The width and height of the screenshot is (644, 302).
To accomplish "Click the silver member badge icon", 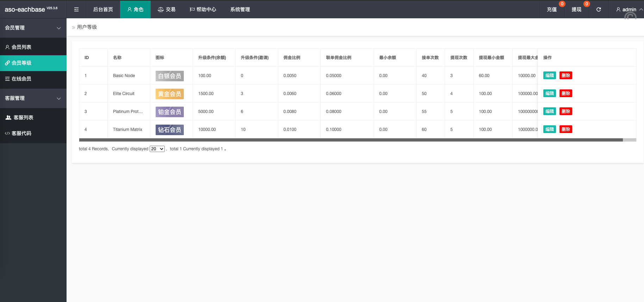I will 169,76.
